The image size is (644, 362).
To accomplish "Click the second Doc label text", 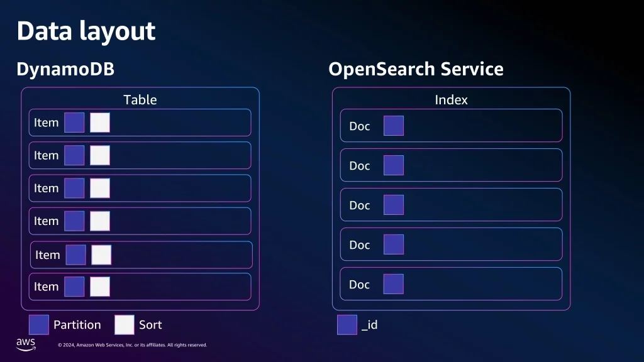I will 360,166.
